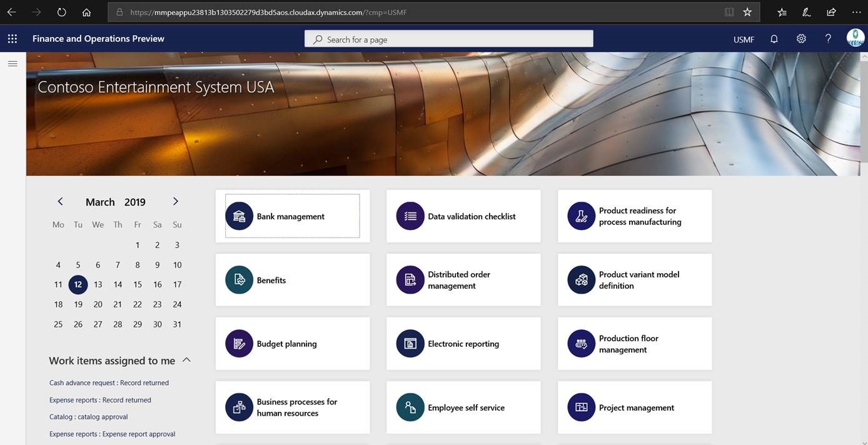Image resolution: width=868 pixels, height=445 pixels.
Task: Click the browser back arrow
Action: (x=11, y=12)
